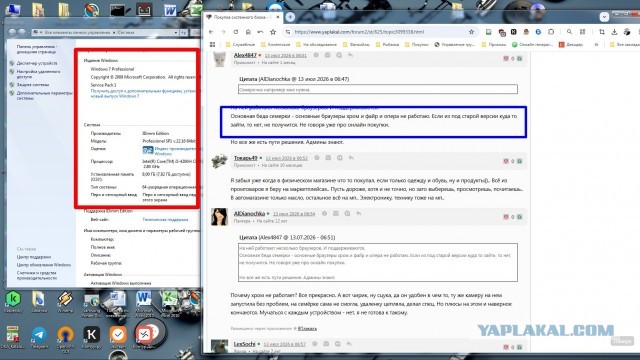The width and height of the screenshot is (640, 360).
Task: Open the browser screenshot crop tool
Action: click(x=602, y=32)
